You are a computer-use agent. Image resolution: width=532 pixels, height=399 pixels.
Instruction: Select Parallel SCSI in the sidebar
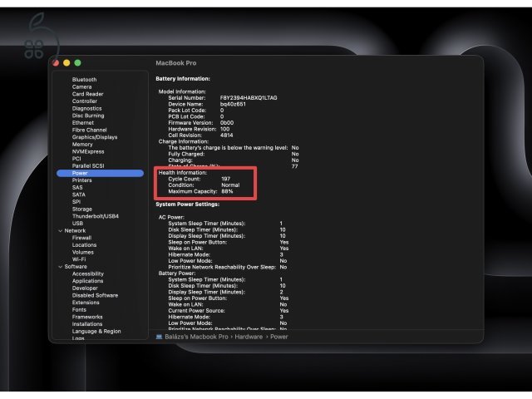click(x=88, y=165)
